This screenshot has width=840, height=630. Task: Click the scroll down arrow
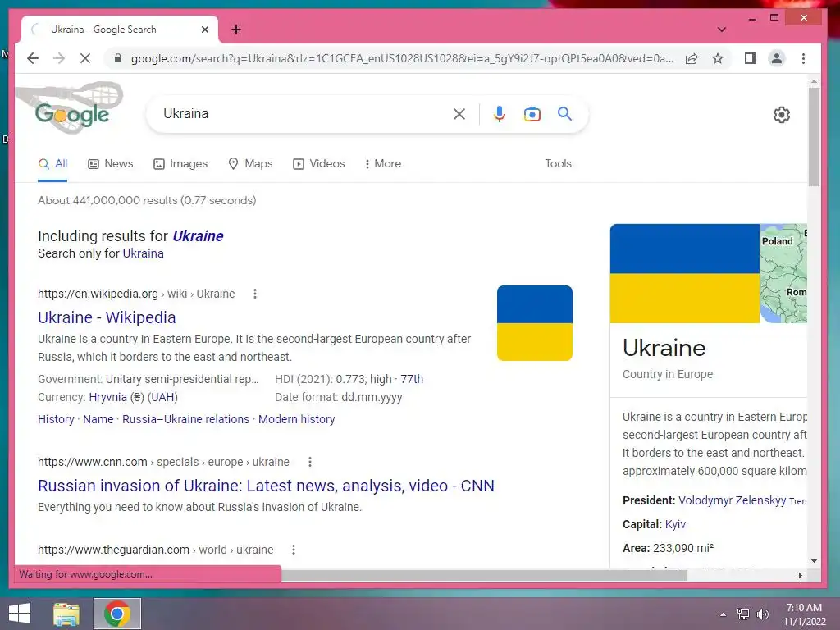point(814,561)
